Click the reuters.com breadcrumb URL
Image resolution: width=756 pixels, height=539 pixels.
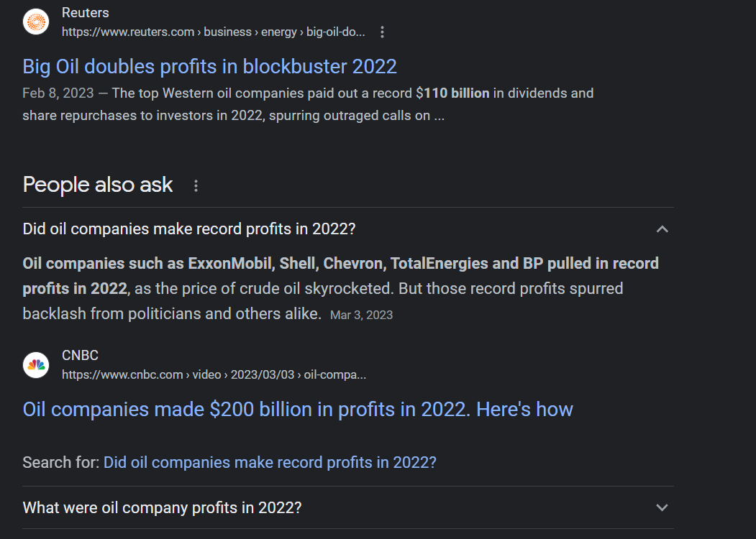click(x=213, y=32)
